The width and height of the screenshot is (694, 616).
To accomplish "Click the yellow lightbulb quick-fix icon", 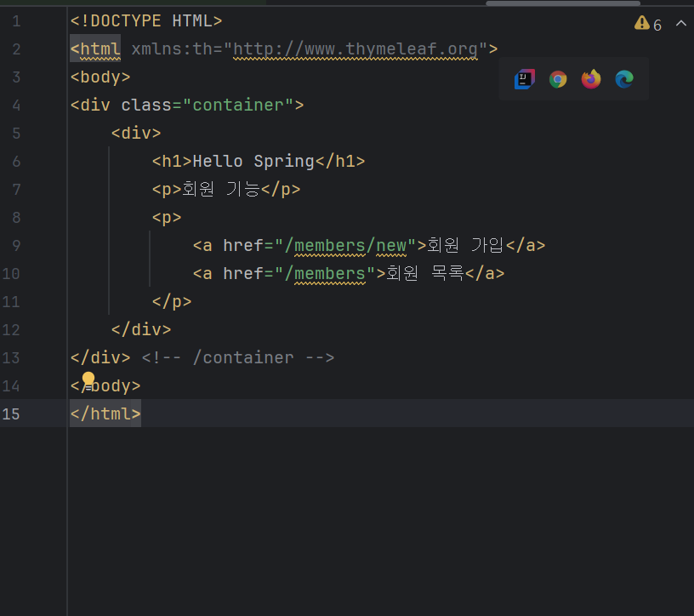I will [88, 379].
